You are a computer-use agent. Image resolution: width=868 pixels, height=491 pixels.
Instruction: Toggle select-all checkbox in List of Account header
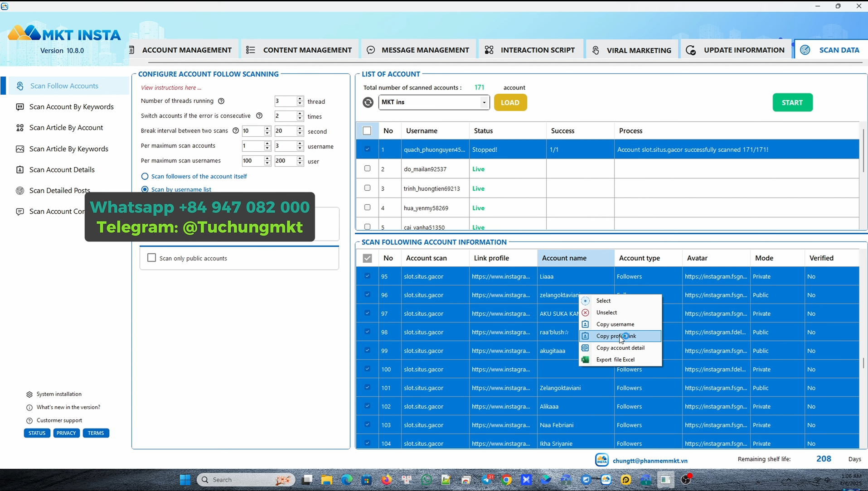coord(367,131)
